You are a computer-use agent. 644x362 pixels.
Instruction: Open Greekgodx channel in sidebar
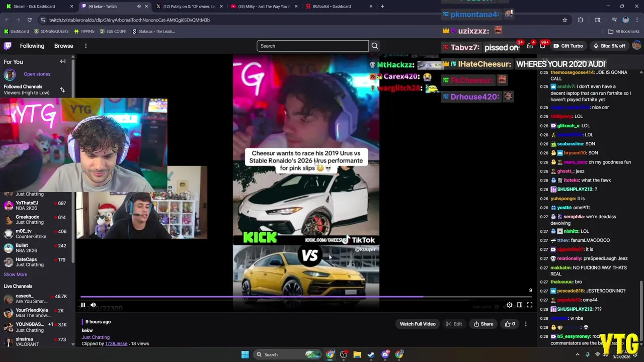click(35, 220)
